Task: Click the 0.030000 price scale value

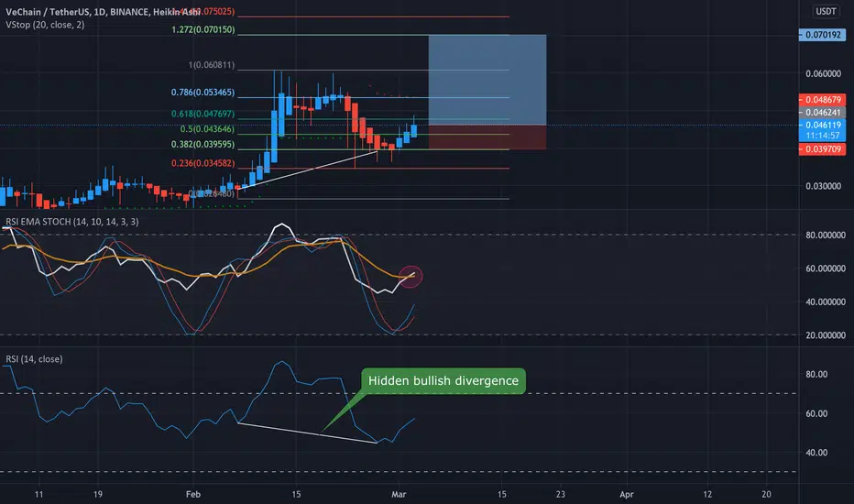Action: pos(823,186)
